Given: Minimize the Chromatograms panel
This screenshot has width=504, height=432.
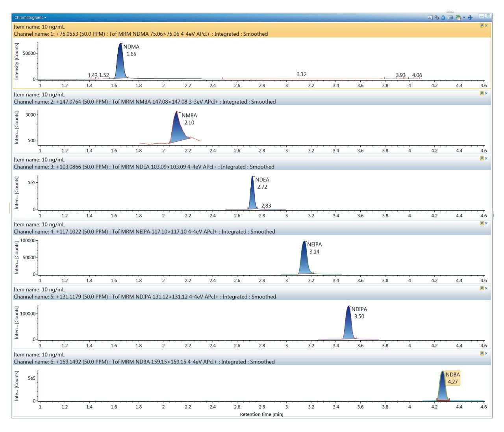Looking at the screenshot, I should click(x=482, y=16).
